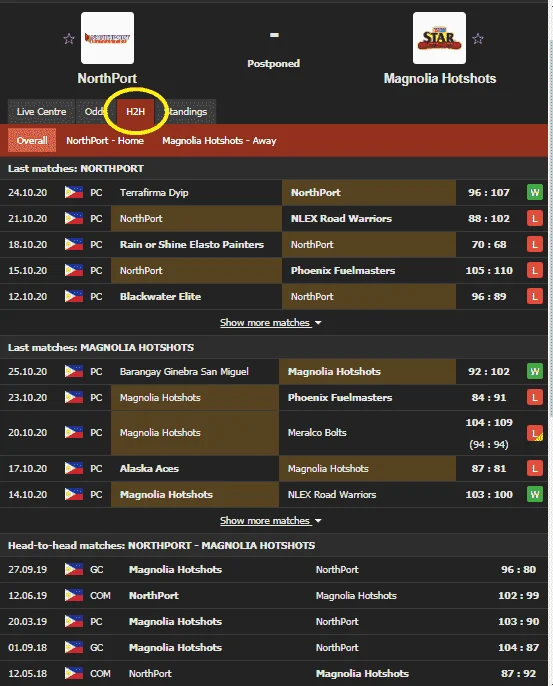
Task: Click the COM label on 12.06.19 row
Action: [x=100, y=595]
